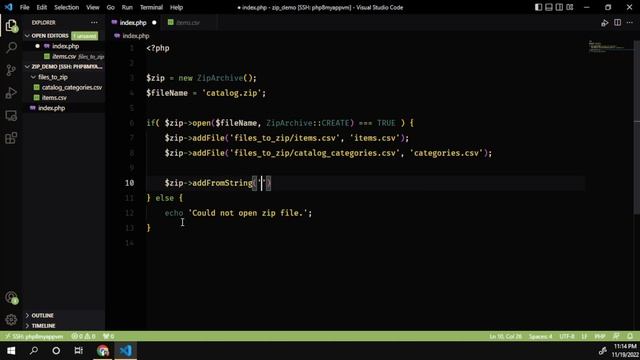The height and width of the screenshot is (360, 640).
Task: Open the Go menu
Action: tap(111, 7)
